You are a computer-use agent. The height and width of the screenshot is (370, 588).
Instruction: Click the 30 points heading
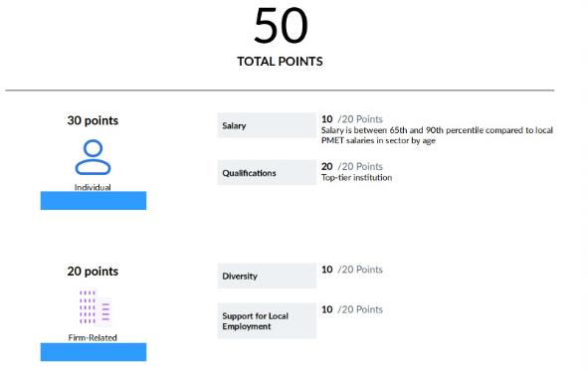(93, 120)
